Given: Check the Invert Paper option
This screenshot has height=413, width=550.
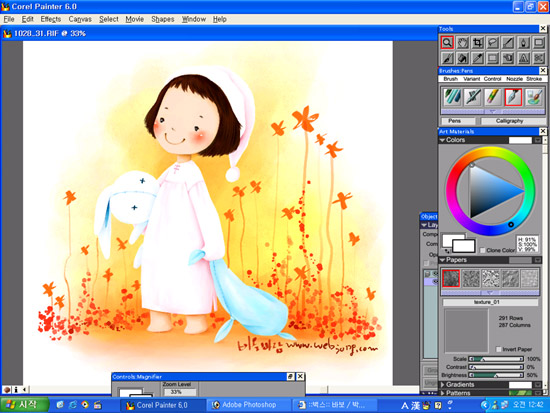Looking at the screenshot, I should coord(498,349).
